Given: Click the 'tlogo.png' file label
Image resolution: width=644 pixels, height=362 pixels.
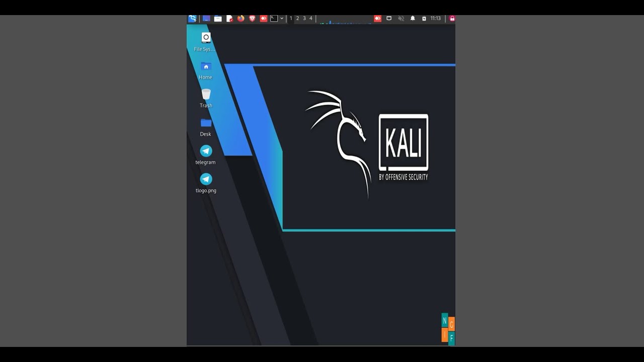Looking at the screenshot, I should tap(206, 191).
